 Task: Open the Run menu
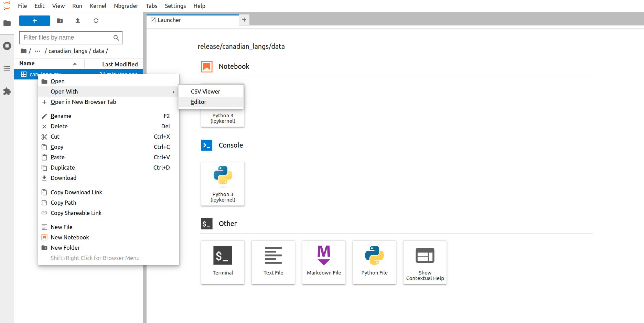[x=77, y=6]
